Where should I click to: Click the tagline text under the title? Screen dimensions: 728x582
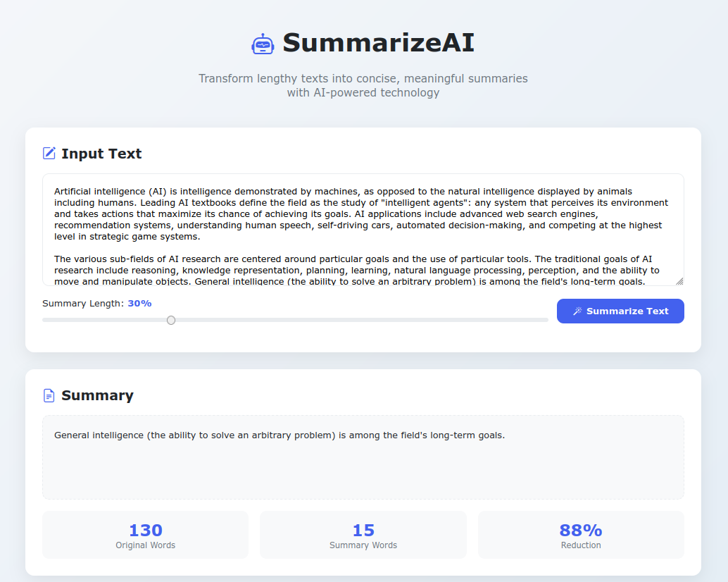pyautogui.click(x=363, y=85)
